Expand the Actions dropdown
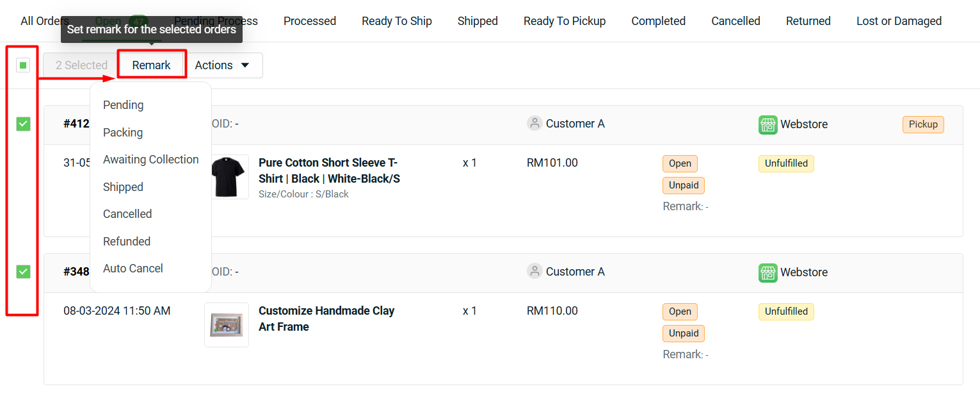 coord(222,65)
